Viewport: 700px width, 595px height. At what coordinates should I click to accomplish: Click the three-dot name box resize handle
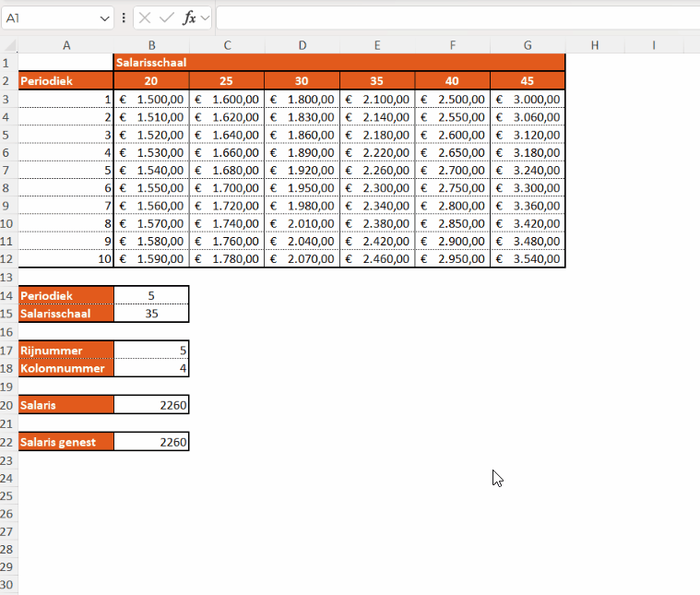tap(124, 18)
